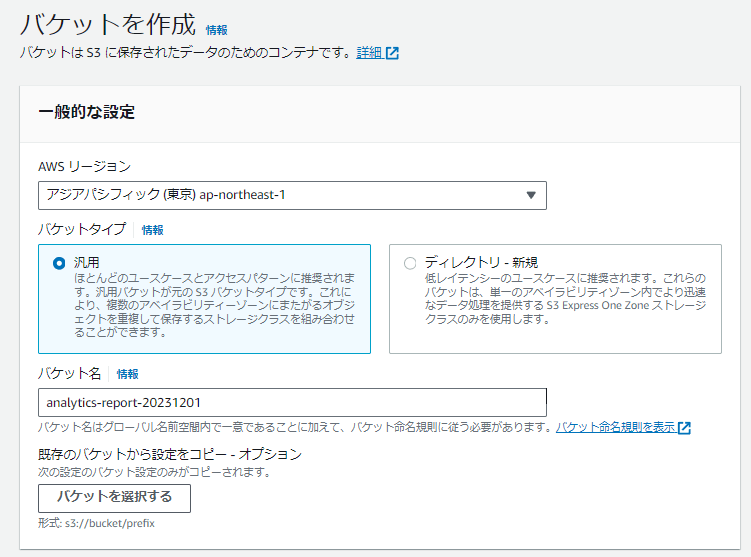Screen dimensions: 751x557
Task: Click 既存のバケットから設定をコピー - オプション label
Action: click(170, 454)
